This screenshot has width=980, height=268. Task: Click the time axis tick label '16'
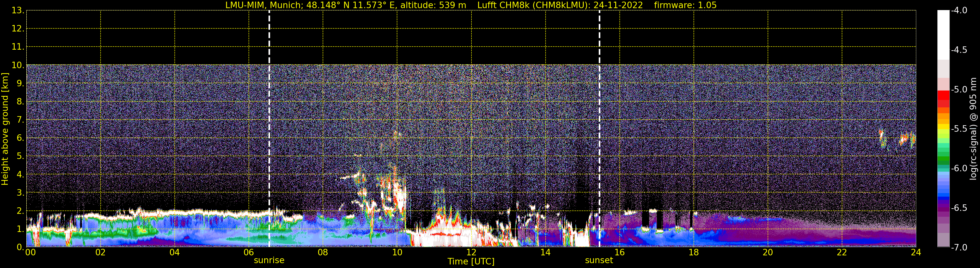[620, 252]
